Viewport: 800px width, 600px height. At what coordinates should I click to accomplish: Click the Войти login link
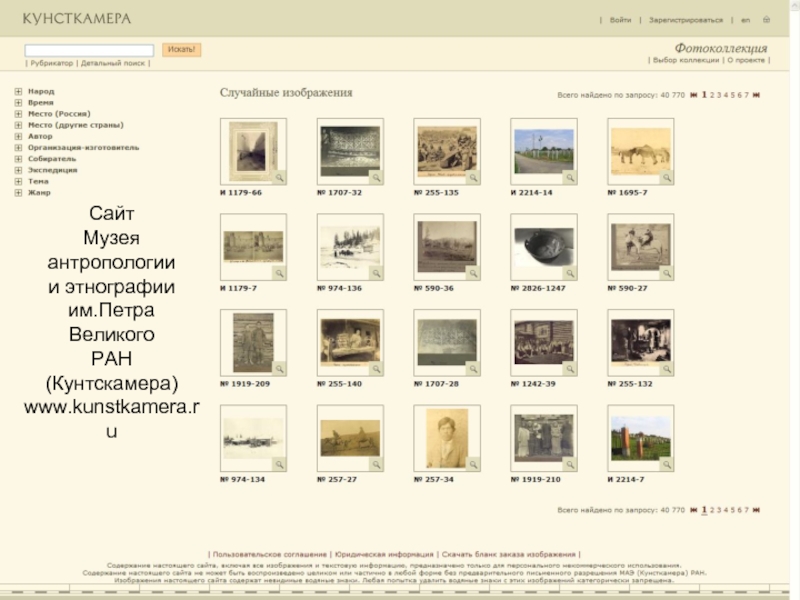point(620,20)
